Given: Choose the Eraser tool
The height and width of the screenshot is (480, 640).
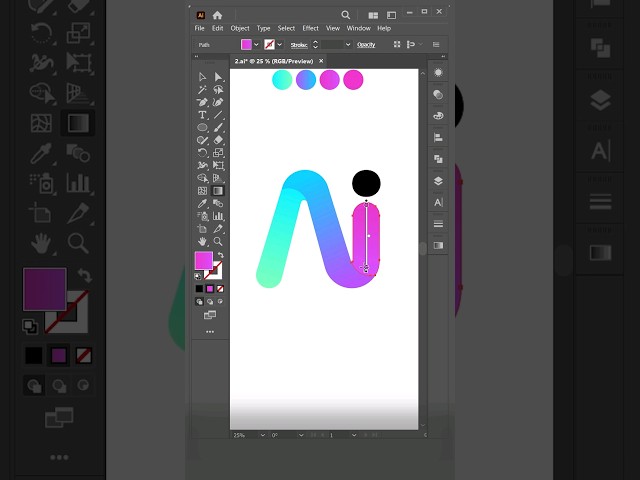Looking at the screenshot, I should click(218, 140).
